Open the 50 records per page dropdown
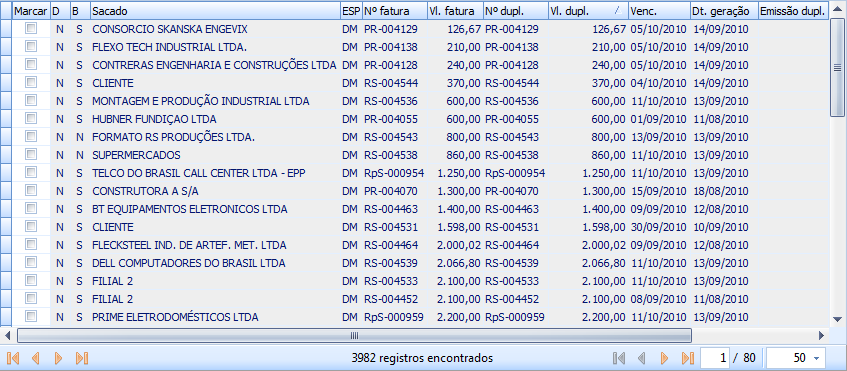Screen dimensions: 847x371 tap(815, 358)
